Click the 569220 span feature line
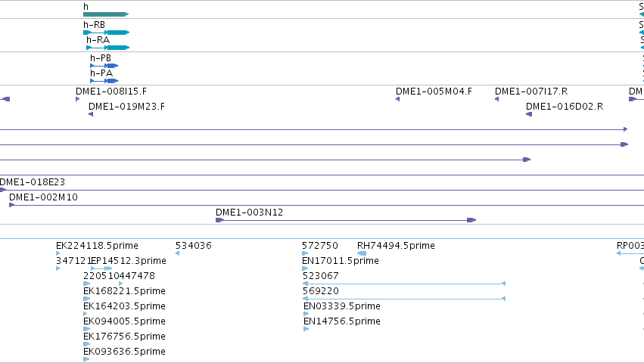The image size is (644, 363). coord(404,299)
